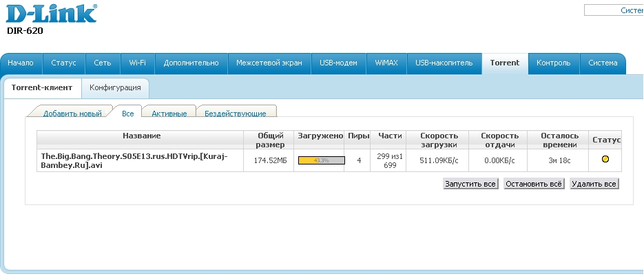The image size is (644, 276).
Task: Open the Сеть tab
Action: coord(103,63)
